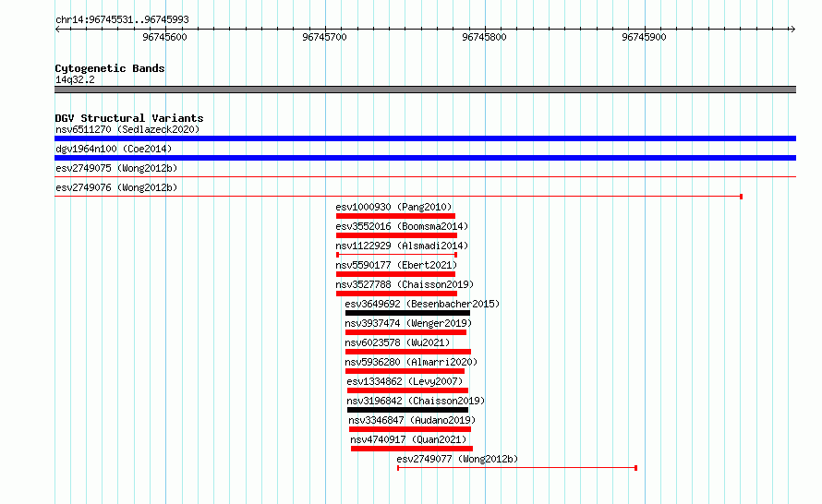The height and width of the screenshot is (504, 822).
Task: Click ruler position 96745800
Action: coord(484,37)
